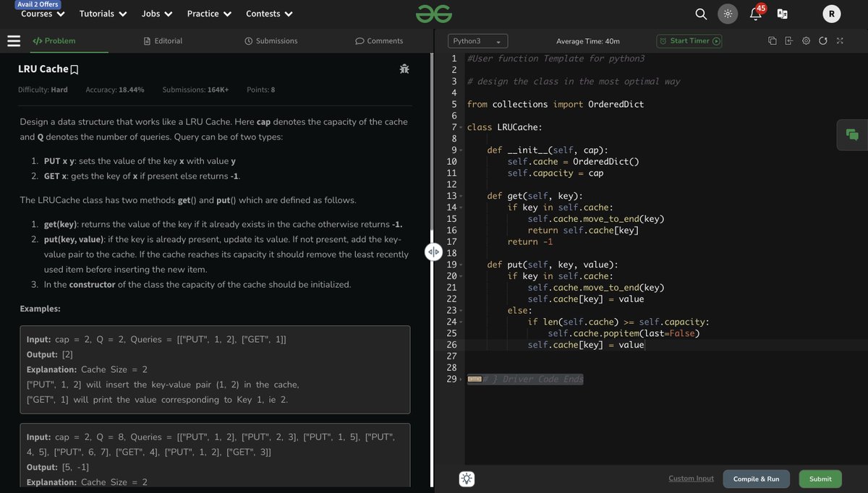Image resolution: width=868 pixels, height=493 pixels.
Task: Click the editor icon with an arrow
Action: pyautogui.click(x=788, y=40)
